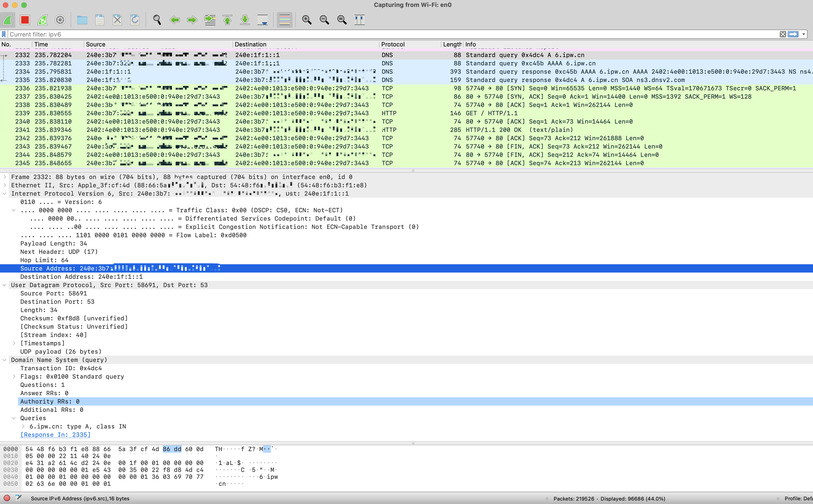Click hex bytes 86 dd in dump
The height and width of the screenshot is (504, 813).
[172, 449]
